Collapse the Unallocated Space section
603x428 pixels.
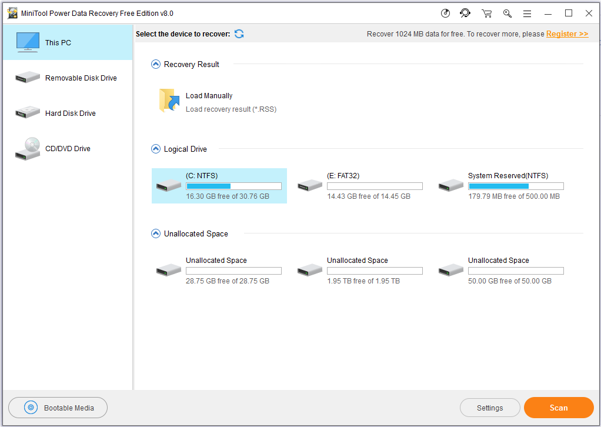pos(156,233)
